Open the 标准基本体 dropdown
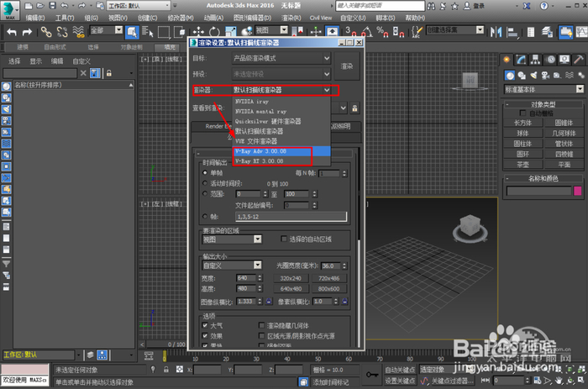Image resolution: width=588 pixels, height=389 pixels. (544, 89)
